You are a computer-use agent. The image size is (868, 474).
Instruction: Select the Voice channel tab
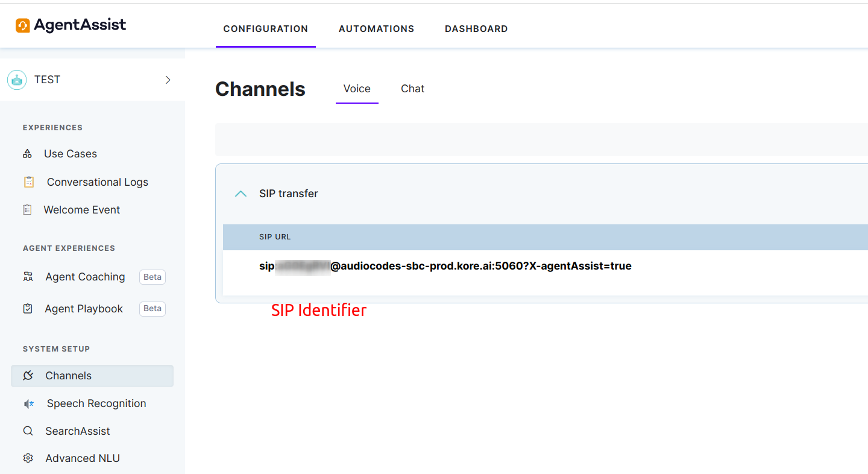[x=357, y=89]
